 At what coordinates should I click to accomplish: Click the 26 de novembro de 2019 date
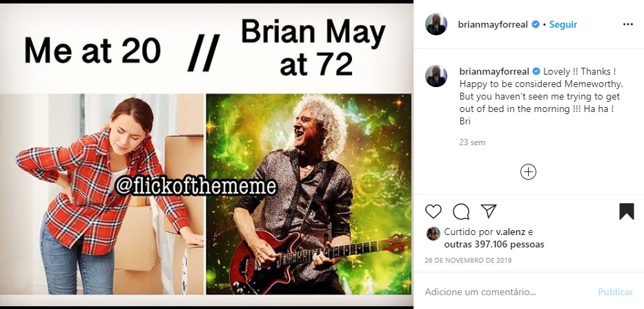coord(468,261)
